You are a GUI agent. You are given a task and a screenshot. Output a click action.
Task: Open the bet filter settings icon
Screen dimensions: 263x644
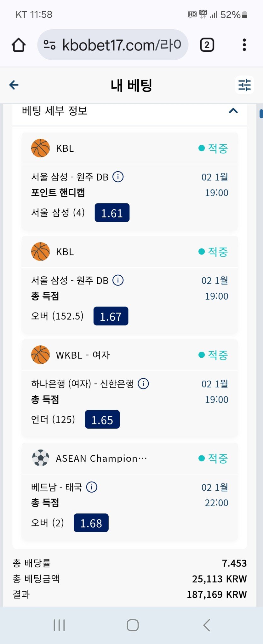coord(244,85)
